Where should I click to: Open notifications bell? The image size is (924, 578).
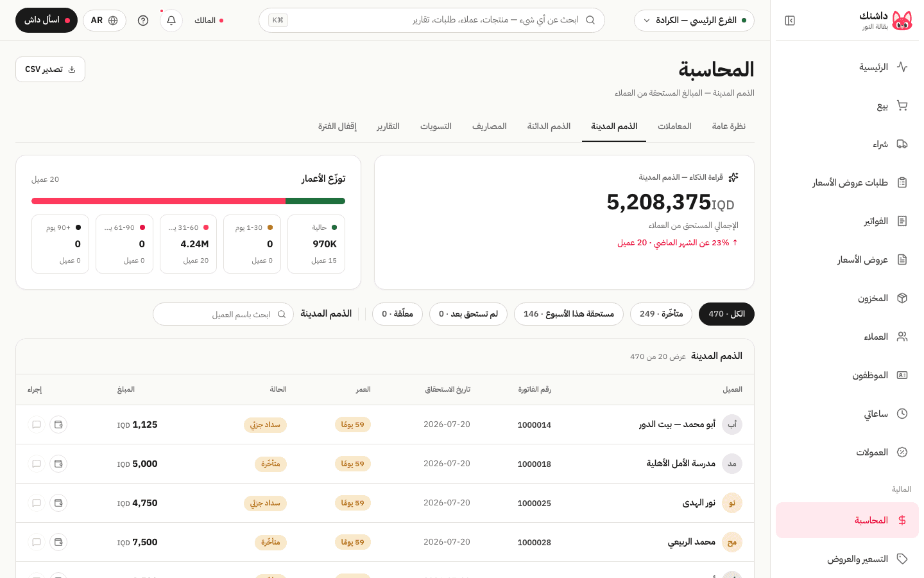pos(171,21)
